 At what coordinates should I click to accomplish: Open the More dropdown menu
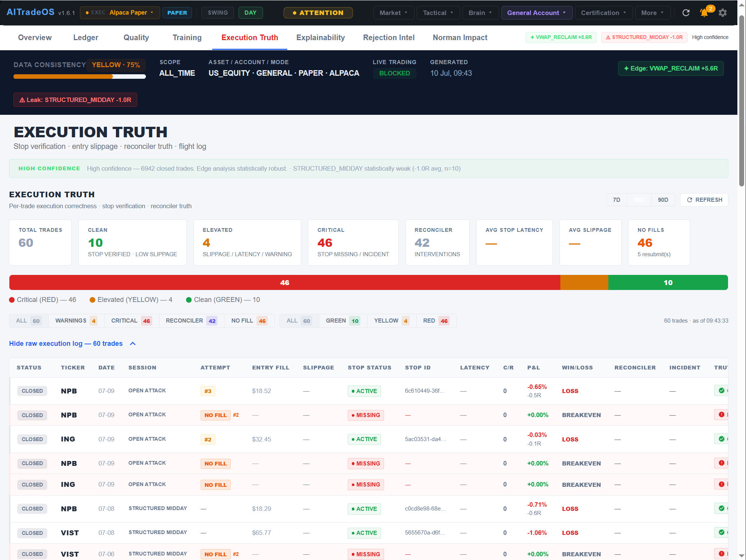click(x=653, y=13)
